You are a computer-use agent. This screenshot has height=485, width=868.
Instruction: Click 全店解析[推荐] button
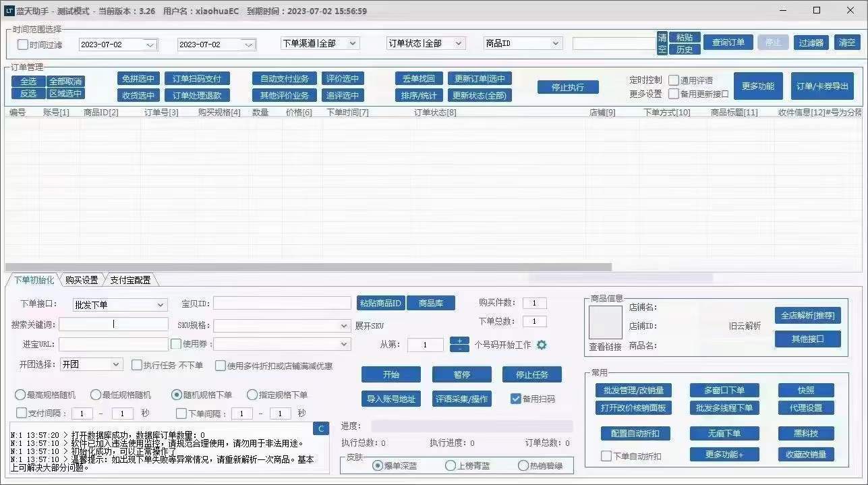[x=807, y=316]
